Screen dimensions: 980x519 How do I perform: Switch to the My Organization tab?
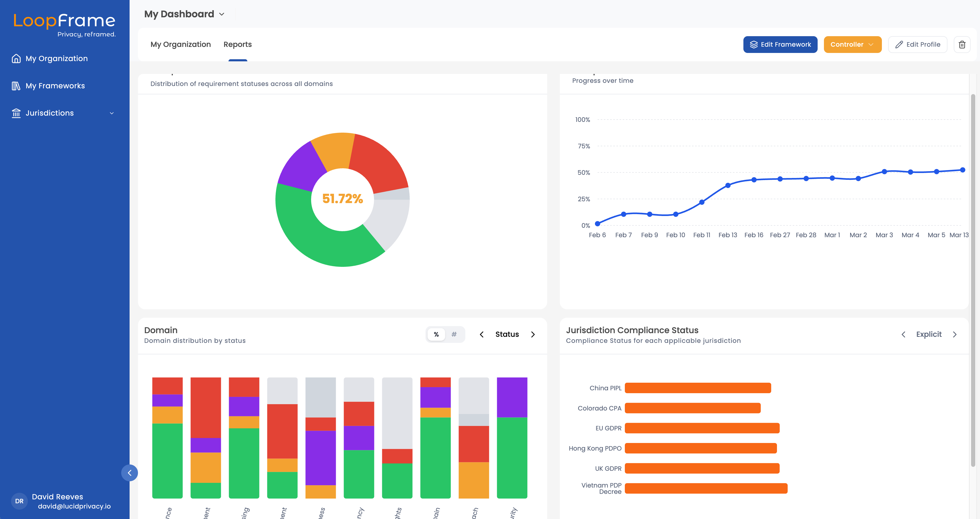181,45
